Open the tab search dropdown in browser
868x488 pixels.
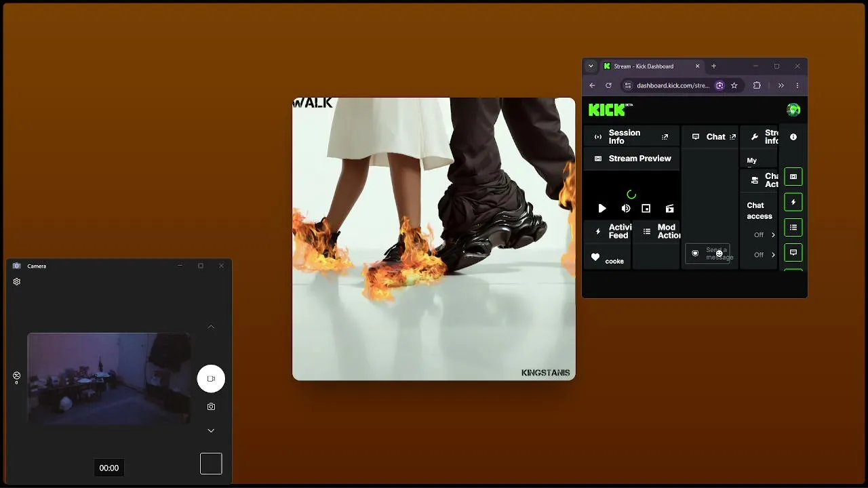pyautogui.click(x=591, y=66)
